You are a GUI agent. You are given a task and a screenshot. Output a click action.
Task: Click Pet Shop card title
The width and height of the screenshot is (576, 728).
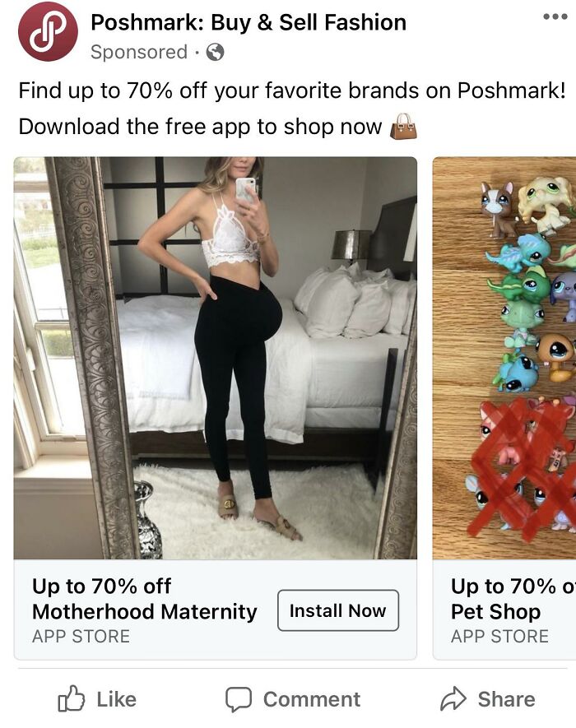click(x=495, y=611)
